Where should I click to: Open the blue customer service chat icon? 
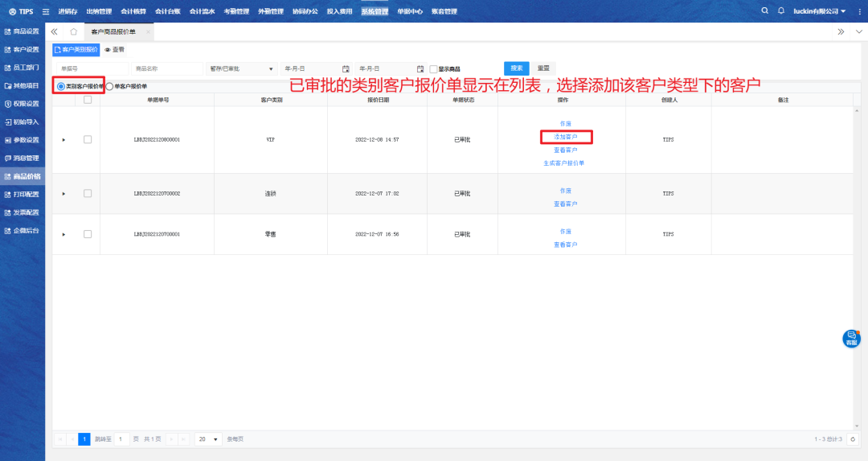(x=851, y=338)
